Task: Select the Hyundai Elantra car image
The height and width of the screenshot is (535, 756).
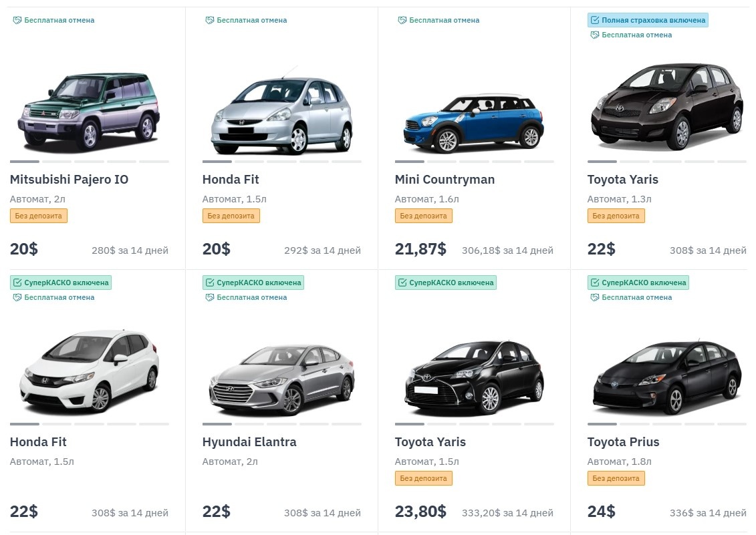Action: [281, 380]
